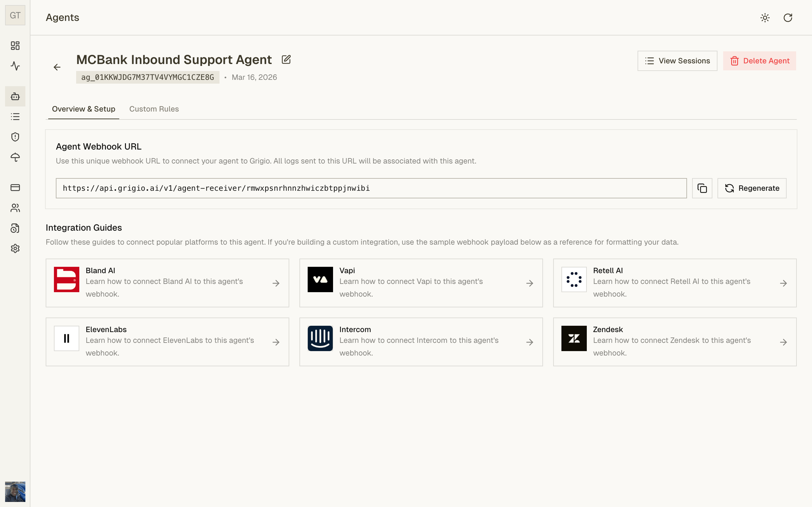Image resolution: width=812 pixels, height=507 pixels.
Task: Select the team members icon in sidebar
Action: tap(15, 208)
